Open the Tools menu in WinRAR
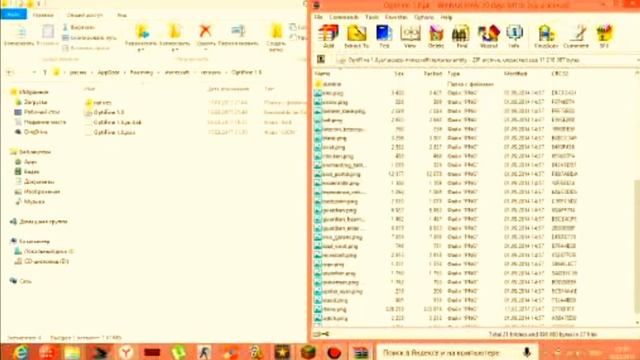Screen dimensions: 640x360 point(372,17)
